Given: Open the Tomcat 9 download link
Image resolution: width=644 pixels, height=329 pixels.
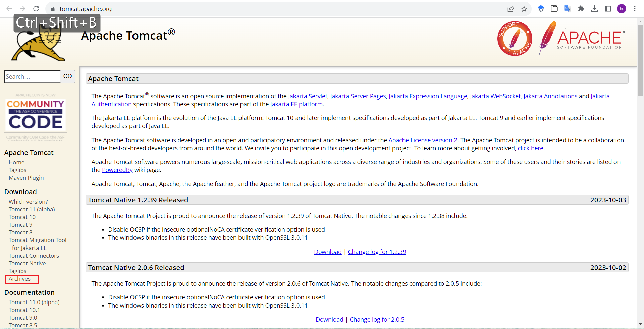Looking at the screenshot, I should coord(20,225).
